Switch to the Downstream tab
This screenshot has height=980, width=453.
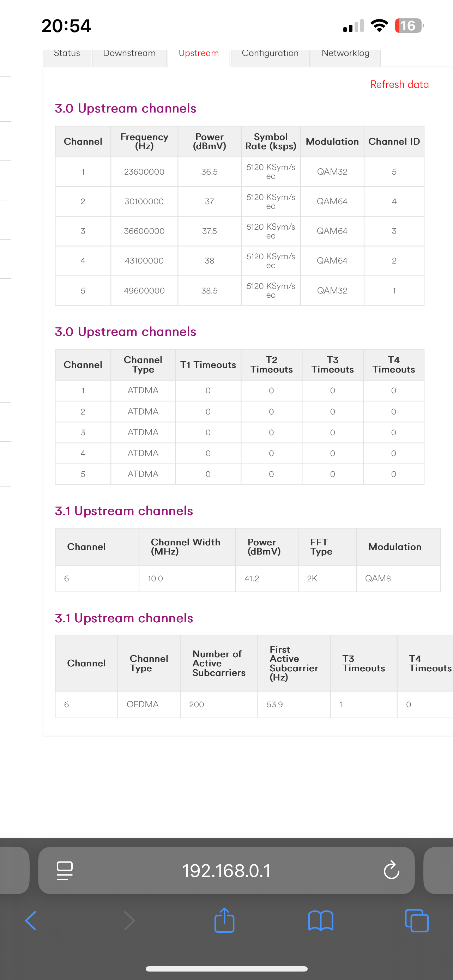[x=129, y=54]
